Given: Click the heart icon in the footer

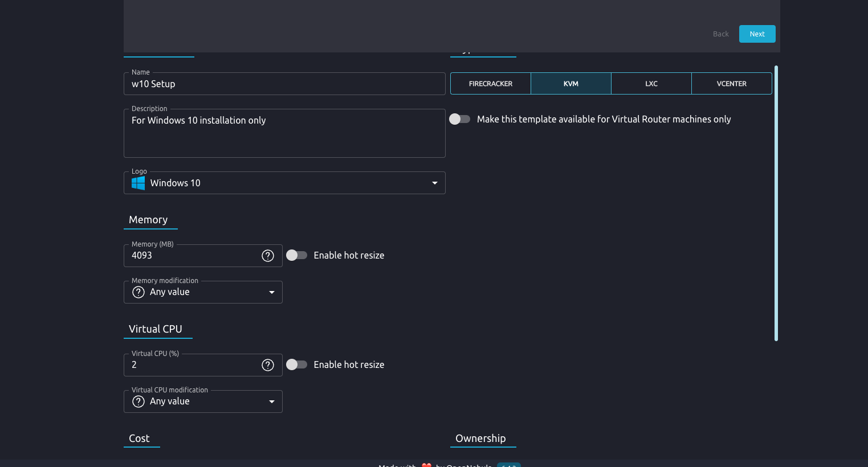Looking at the screenshot, I should pyautogui.click(x=426, y=465).
